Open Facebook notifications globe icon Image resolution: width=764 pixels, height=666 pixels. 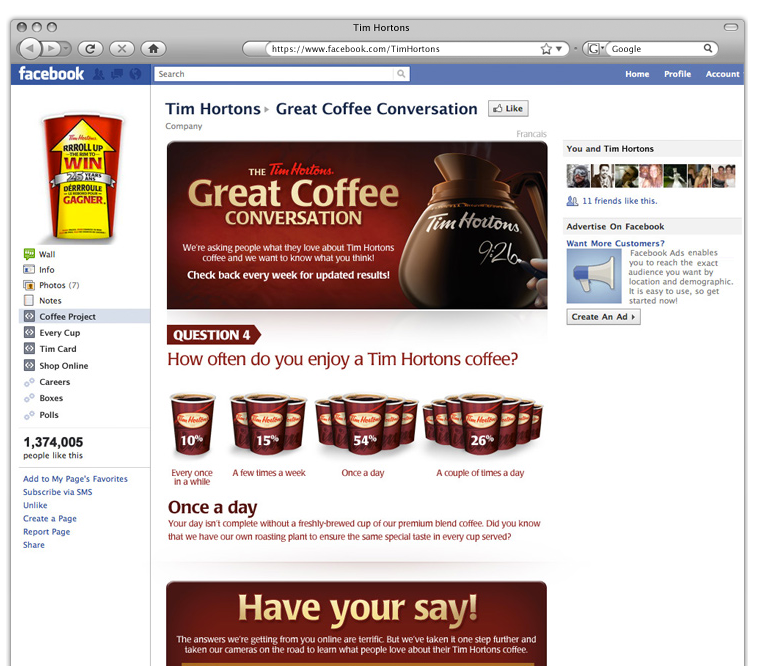click(x=135, y=74)
